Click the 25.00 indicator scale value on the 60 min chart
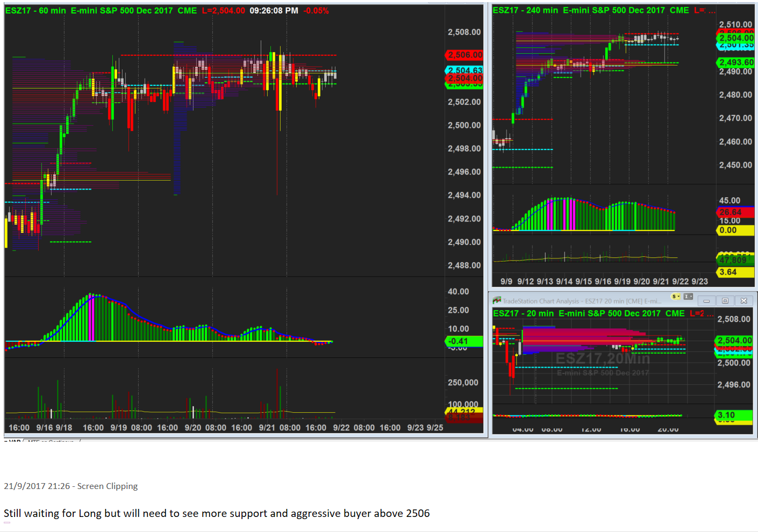The width and height of the screenshot is (758, 532). [459, 311]
